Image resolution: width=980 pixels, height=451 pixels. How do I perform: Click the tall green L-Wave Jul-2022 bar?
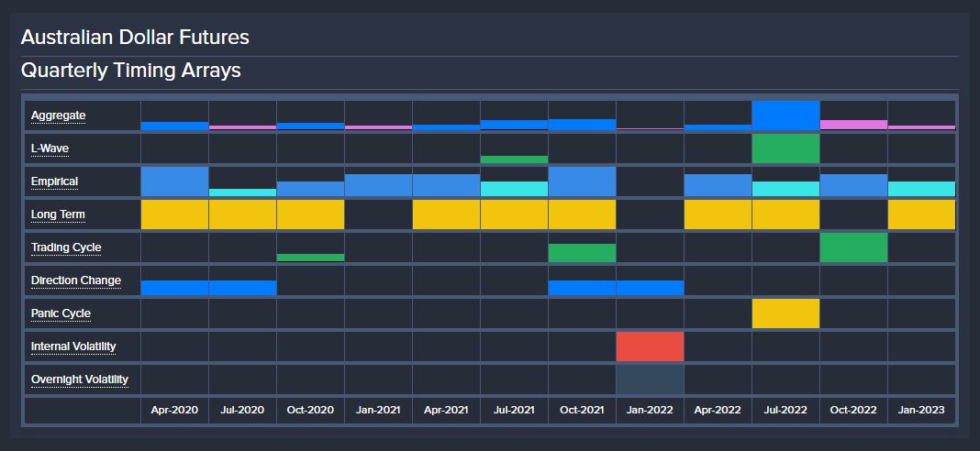click(785, 148)
